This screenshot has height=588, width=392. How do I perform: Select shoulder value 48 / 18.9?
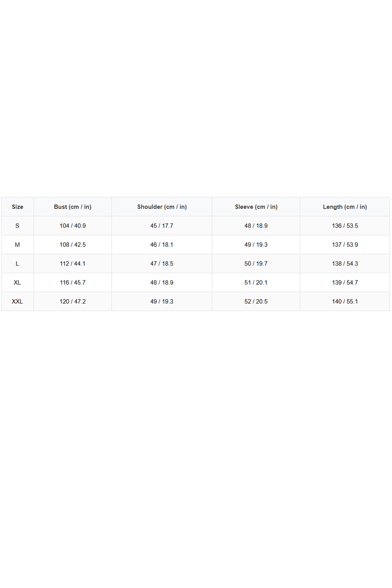162,282
